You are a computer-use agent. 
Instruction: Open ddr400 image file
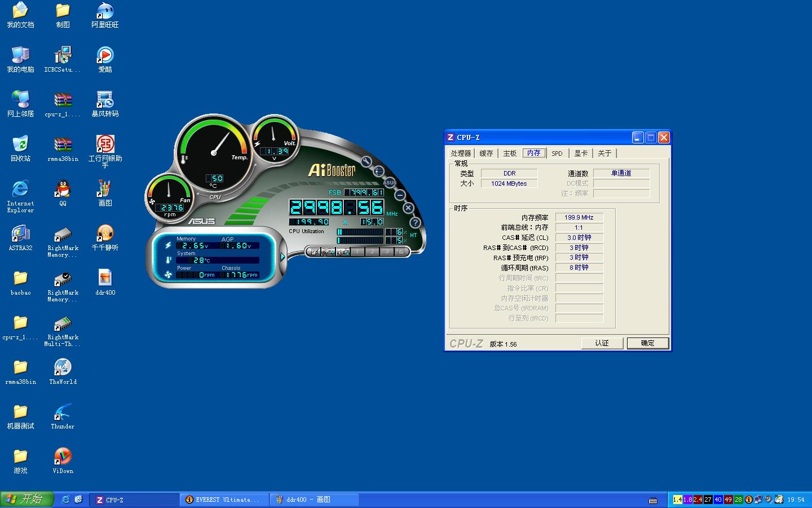click(x=105, y=283)
